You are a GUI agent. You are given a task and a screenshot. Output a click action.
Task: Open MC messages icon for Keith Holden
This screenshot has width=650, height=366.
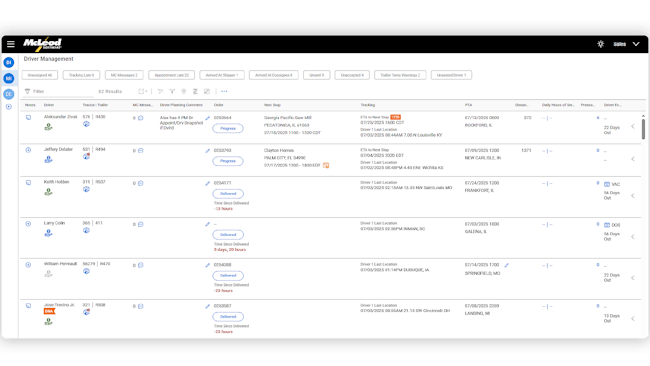click(x=141, y=183)
